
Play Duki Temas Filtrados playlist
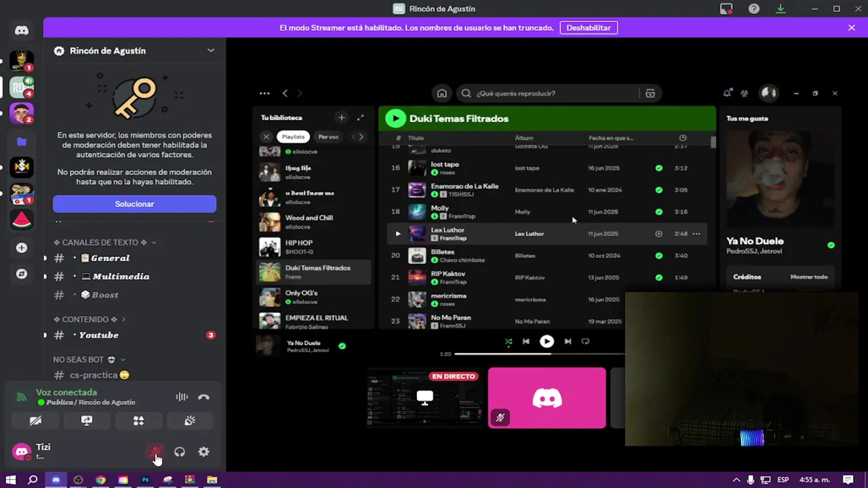coord(395,119)
